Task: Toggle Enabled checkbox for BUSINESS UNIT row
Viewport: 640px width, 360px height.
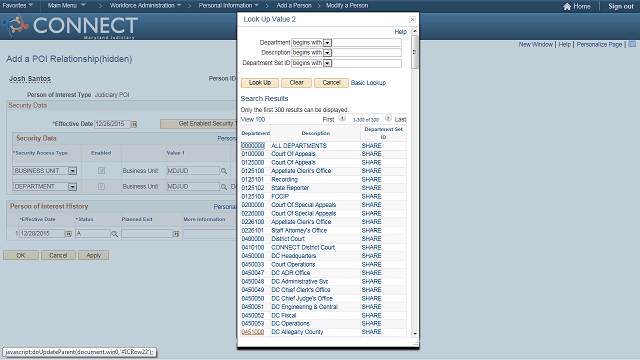Action: coord(101,171)
